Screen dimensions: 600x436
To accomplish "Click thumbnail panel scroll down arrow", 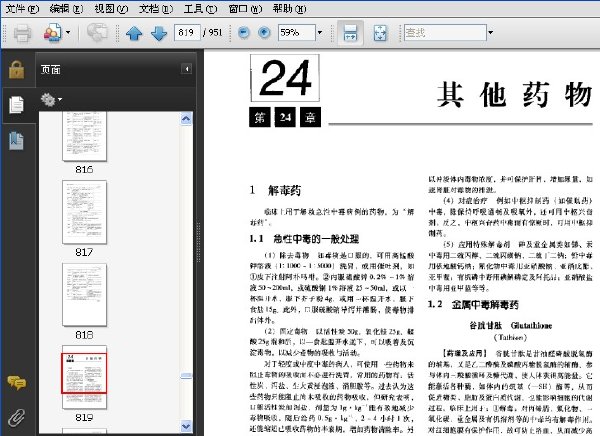I will pyautogui.click(x=186, y=426).
